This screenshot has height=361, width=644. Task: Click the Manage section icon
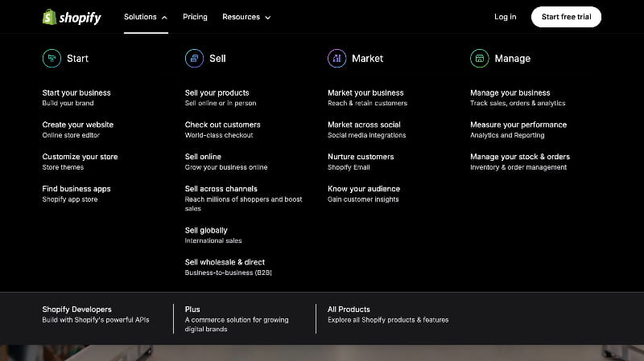click(x=480, y=58)
